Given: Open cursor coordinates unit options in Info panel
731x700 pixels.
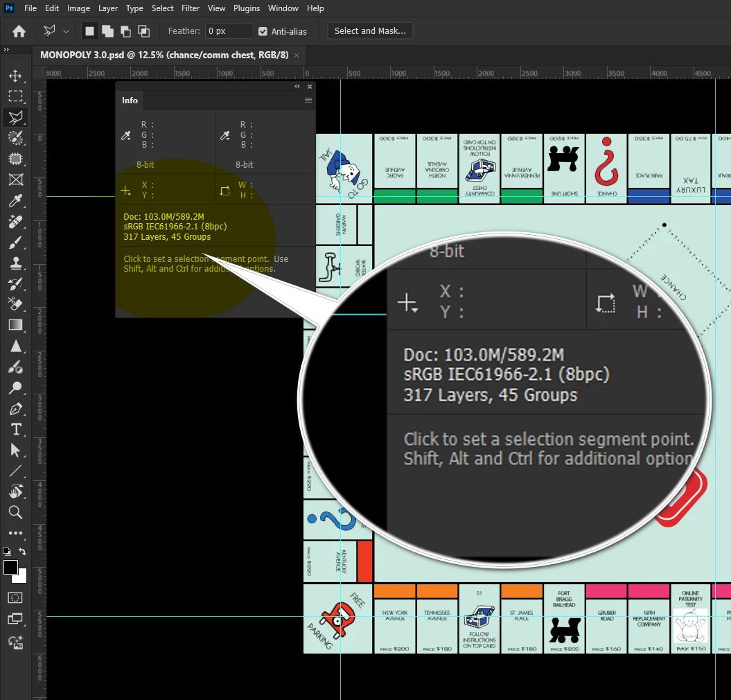Looking at the screenshot, I should [x=126, y=191].
